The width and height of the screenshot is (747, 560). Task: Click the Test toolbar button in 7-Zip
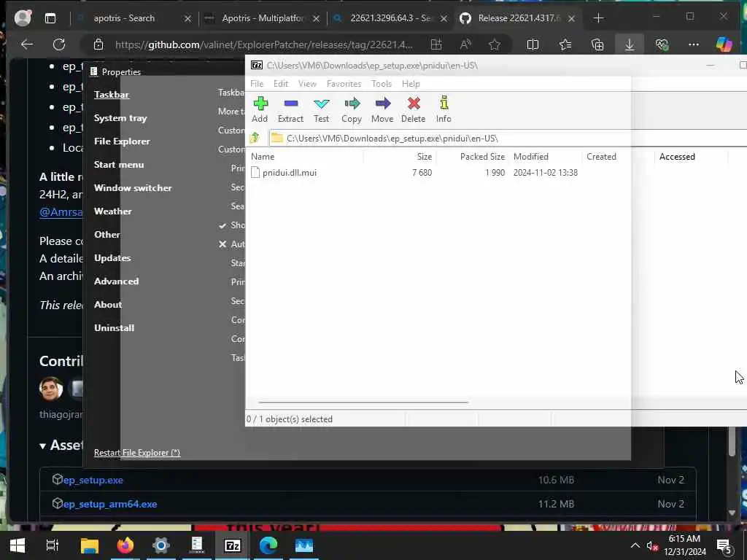[321, 109]
